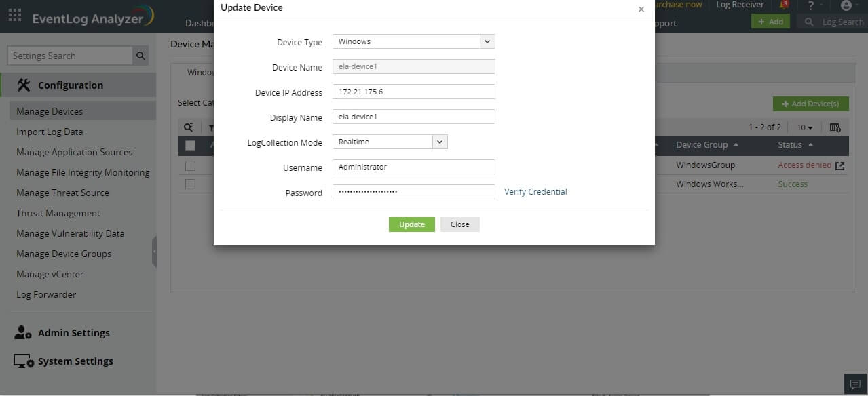Image resolution: width=868 pixels, height=396 pixels.
Task: Check the Windows Workstation device row checkbox
Action: tap(190, 184)
